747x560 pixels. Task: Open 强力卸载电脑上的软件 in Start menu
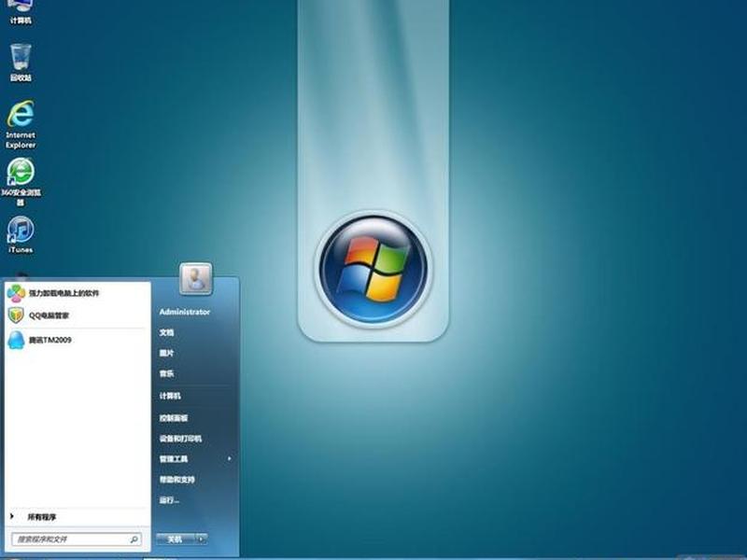[77, 293]
